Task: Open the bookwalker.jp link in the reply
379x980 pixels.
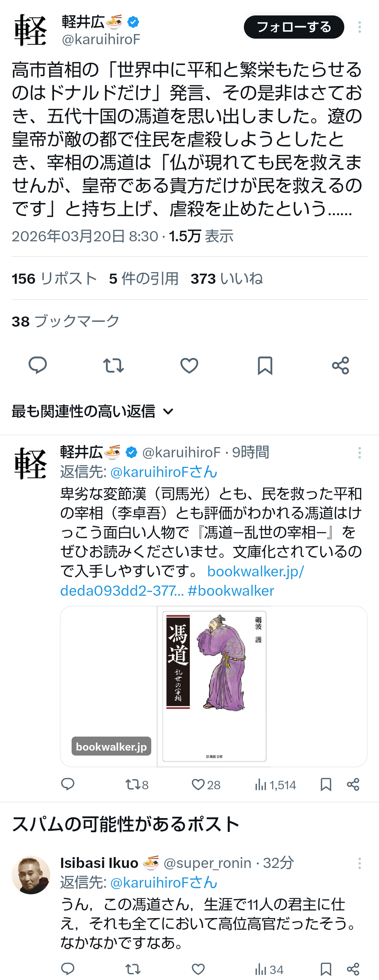Action: [182, 581]
